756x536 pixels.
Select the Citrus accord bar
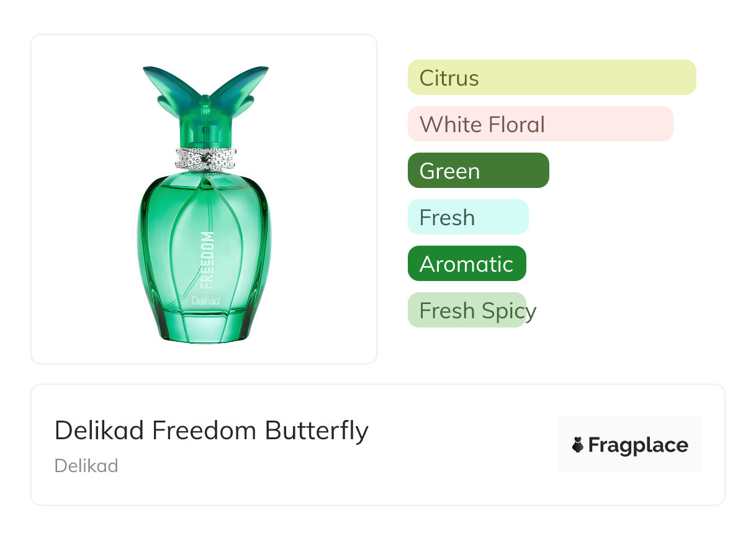[x=551, y=78]
